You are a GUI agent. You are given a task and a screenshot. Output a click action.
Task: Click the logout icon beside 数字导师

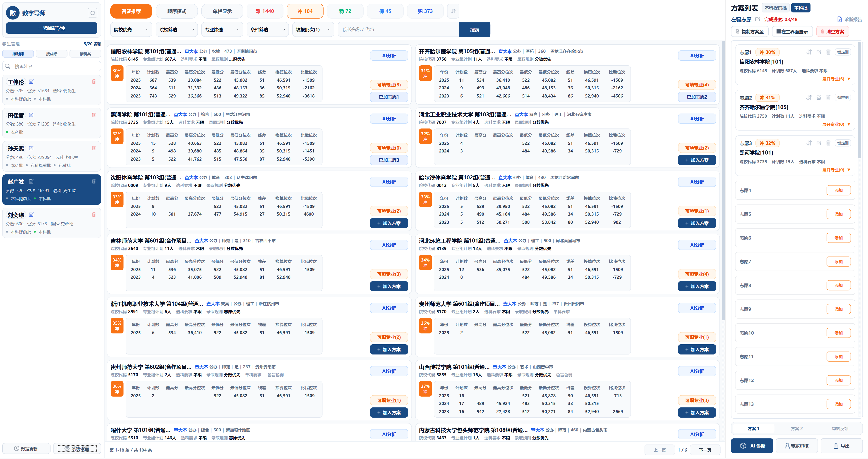pyautogui.click(x=92, y=13)
